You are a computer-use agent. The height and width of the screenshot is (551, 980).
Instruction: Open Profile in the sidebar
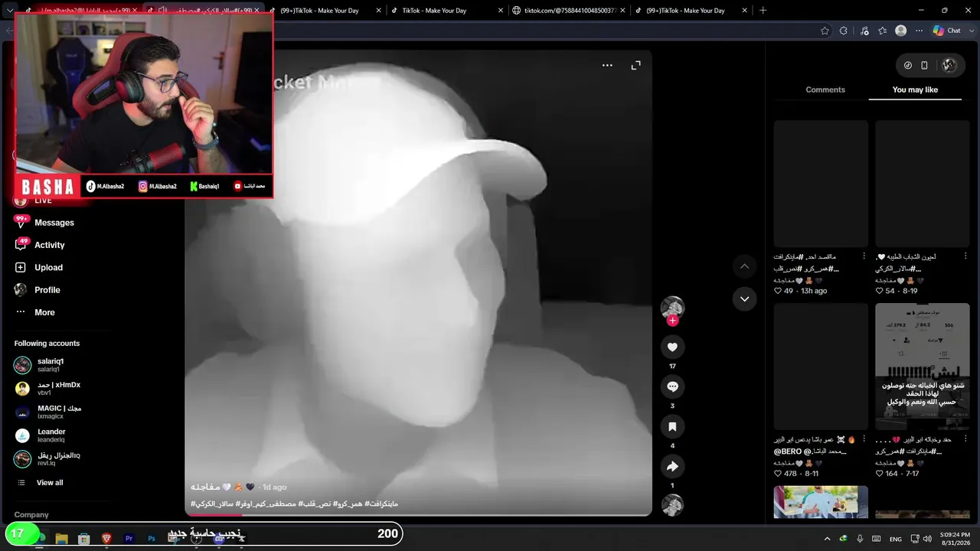click(x=47, y=290)
